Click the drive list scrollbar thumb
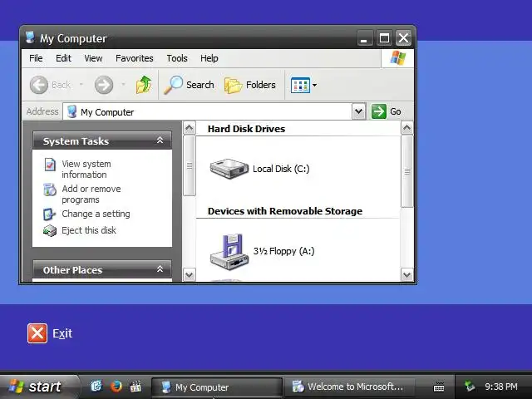 click(x=407, y=171)
